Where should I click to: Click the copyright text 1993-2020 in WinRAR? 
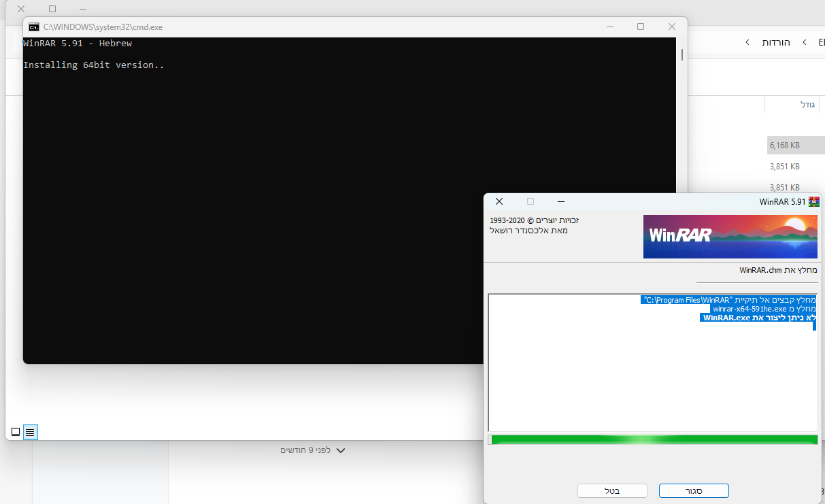[x=535, y=220]
